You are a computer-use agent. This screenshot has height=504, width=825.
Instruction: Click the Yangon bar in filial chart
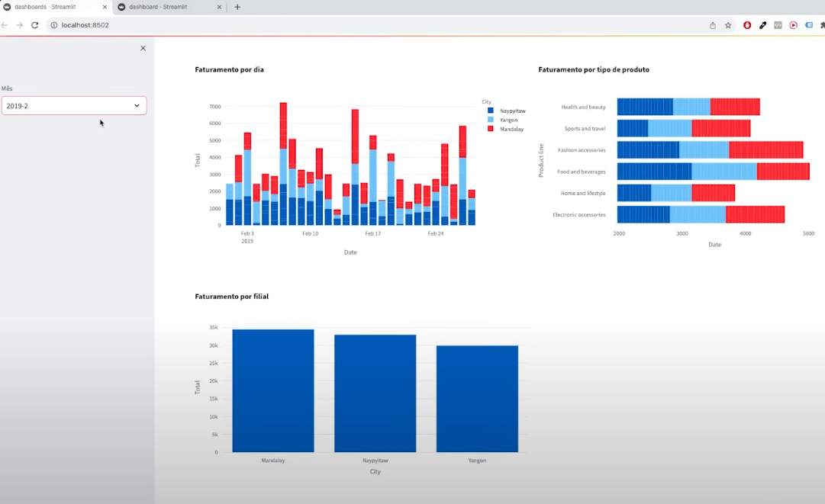tap(477, 399)
